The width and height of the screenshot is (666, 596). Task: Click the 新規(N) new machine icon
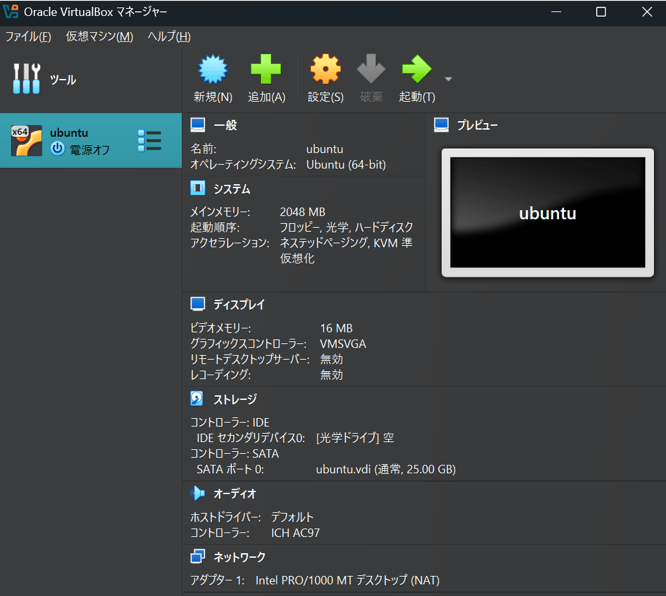213,69
